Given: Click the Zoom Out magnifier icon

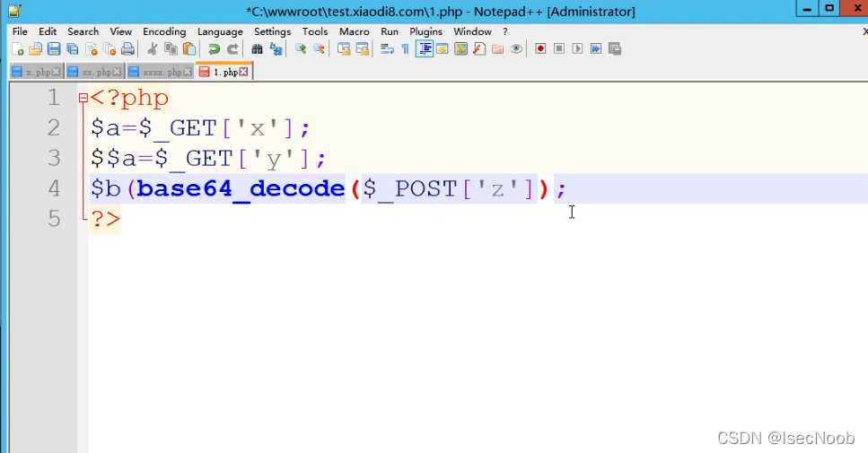Looking at the screenshot, I should click(x=319, y=49).
